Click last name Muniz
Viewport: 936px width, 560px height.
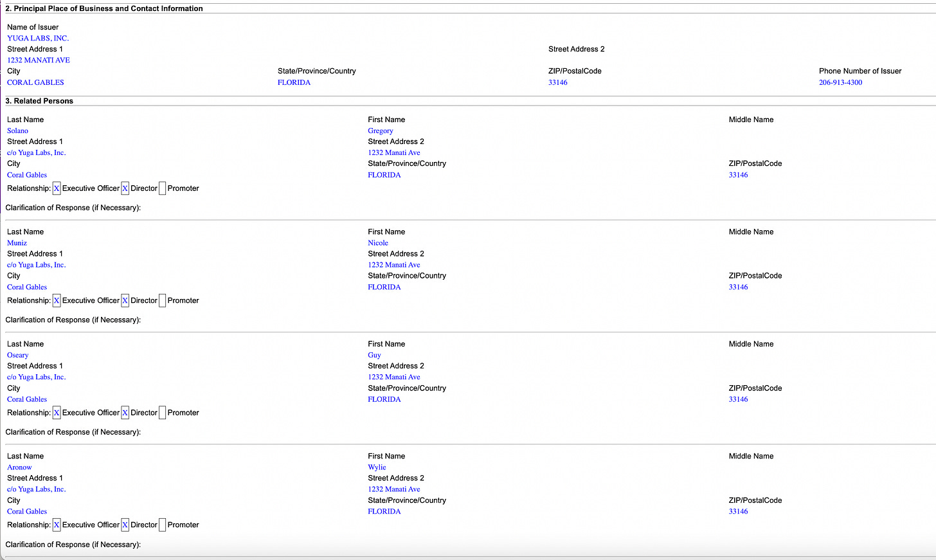click(x=17, y=243)
